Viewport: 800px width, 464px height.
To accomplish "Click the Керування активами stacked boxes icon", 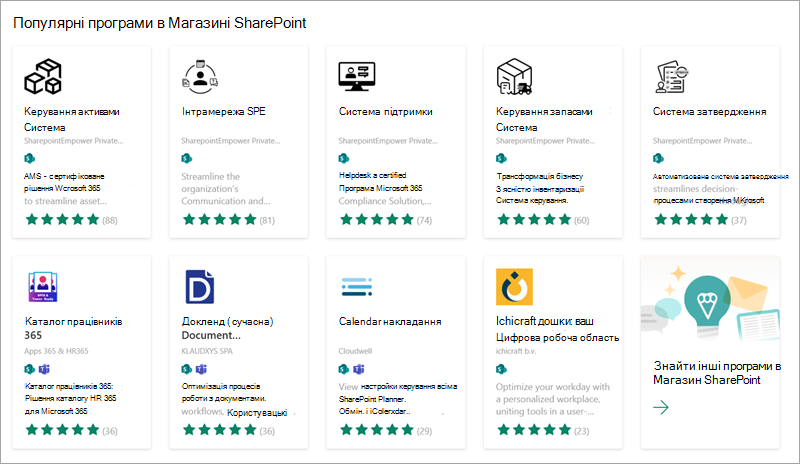I will coord(43,77).
